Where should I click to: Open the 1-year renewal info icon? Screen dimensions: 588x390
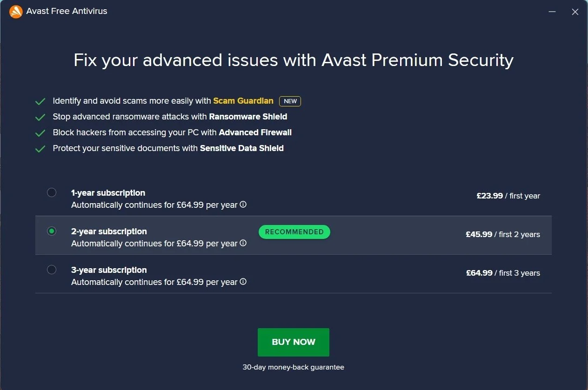tap(243, 205)
